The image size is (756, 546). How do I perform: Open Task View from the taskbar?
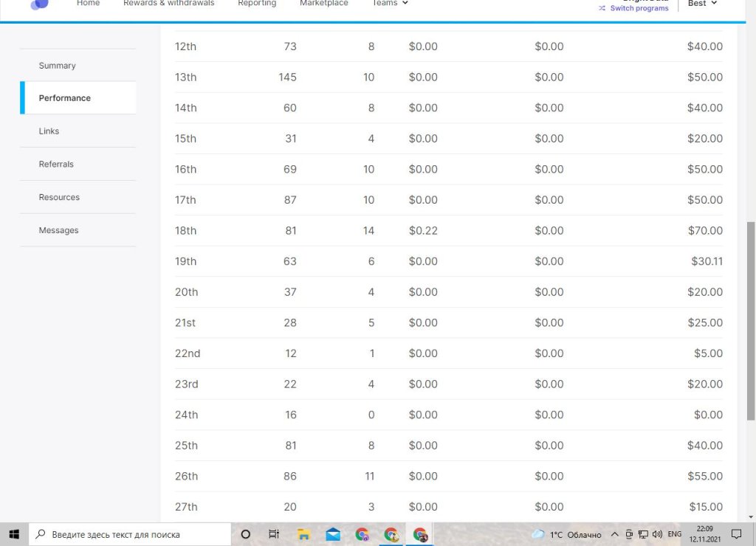coord(274,534)
